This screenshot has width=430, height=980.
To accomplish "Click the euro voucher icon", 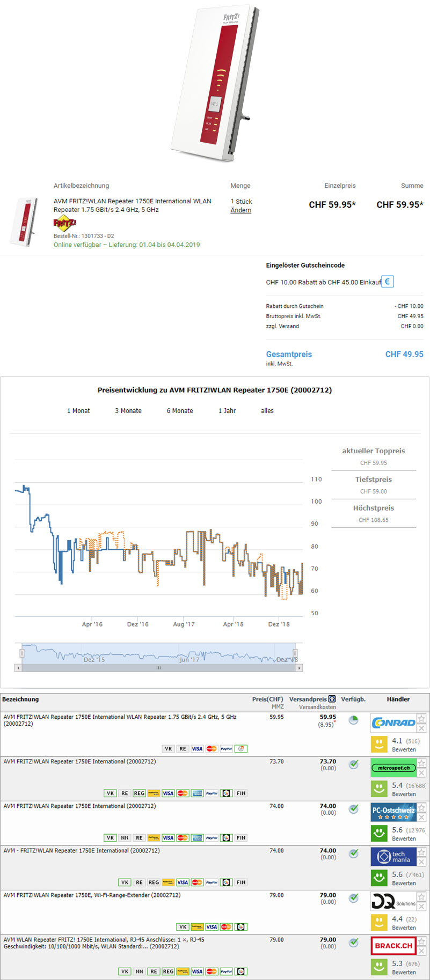I will click(387, 282).
